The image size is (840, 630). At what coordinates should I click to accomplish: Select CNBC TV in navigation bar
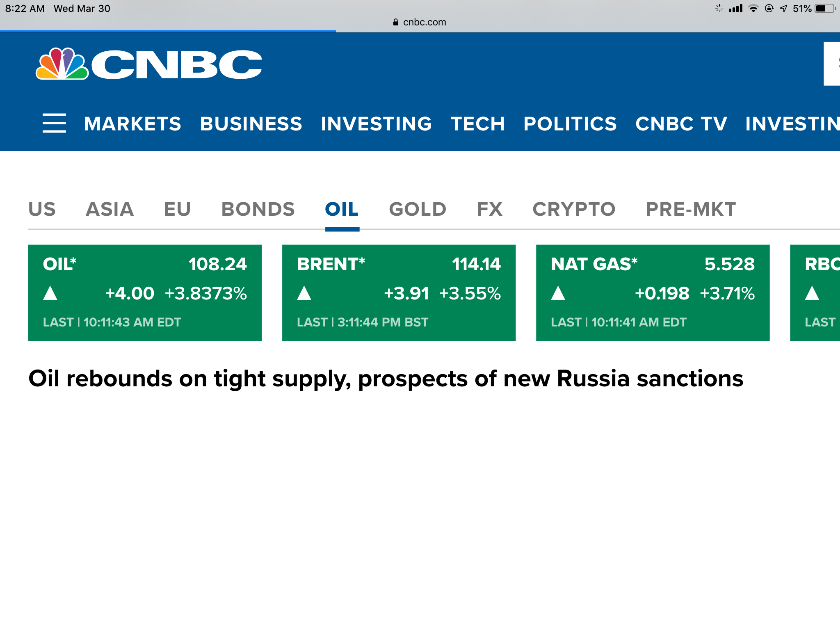[681, 124]
